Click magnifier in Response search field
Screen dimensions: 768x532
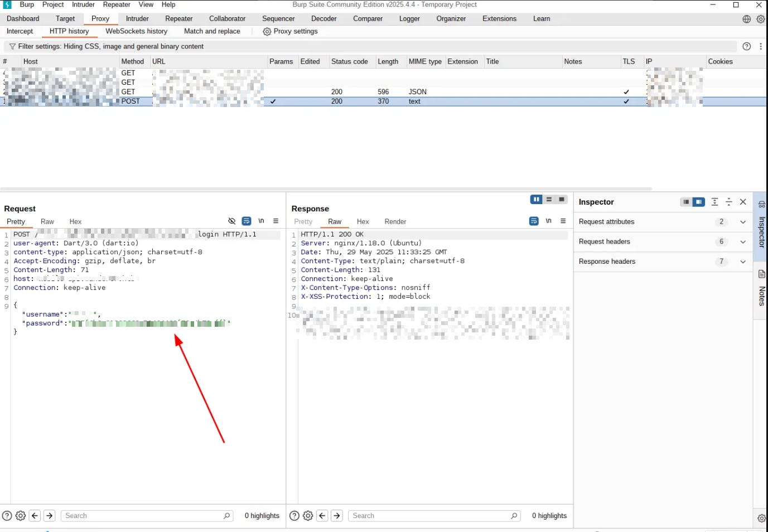pyautogui.click(x=514, y=516)
